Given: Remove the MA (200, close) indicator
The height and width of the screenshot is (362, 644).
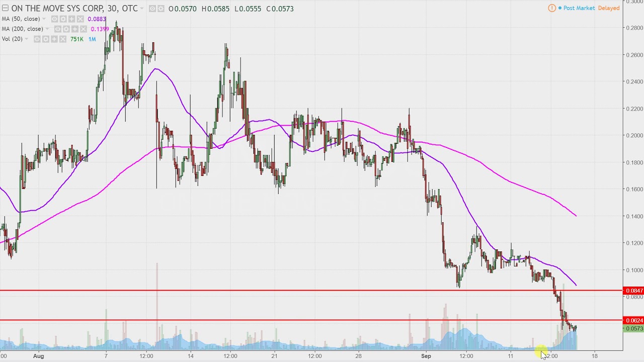Looking at the screenshot, I should click(83, 29).
